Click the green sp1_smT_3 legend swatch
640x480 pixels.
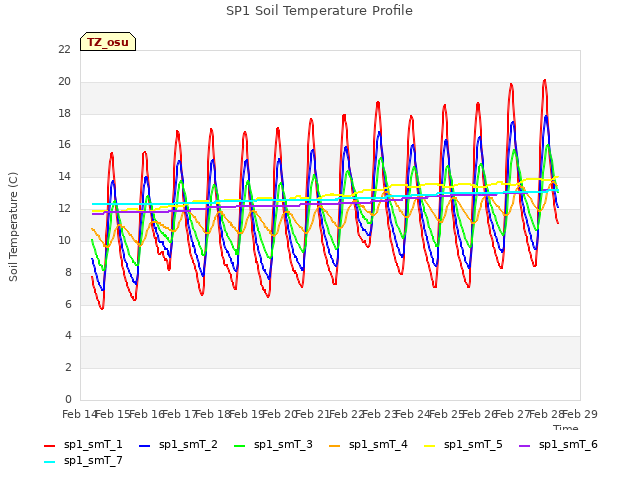coord(240,446)
